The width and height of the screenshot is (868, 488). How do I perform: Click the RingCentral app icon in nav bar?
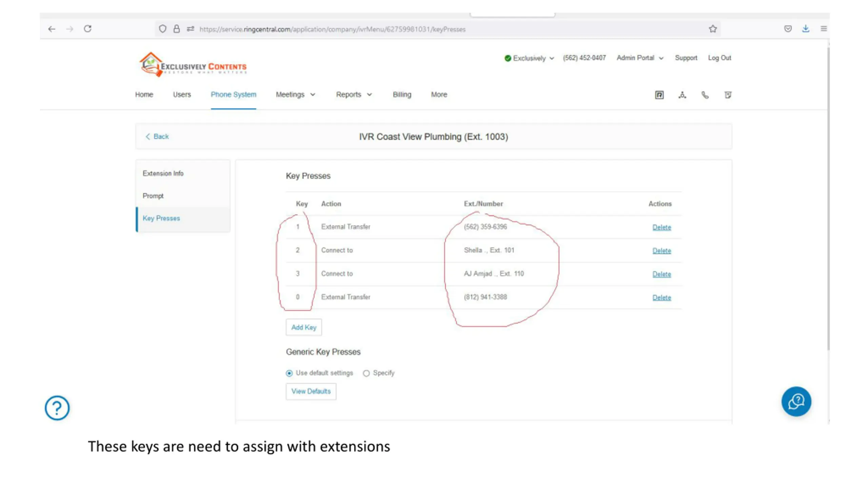[659, 95]
